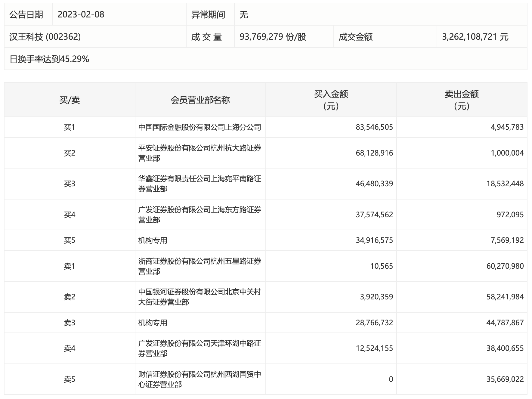Click 广发证券上海东方路证券营业部 name

(199, 215)
